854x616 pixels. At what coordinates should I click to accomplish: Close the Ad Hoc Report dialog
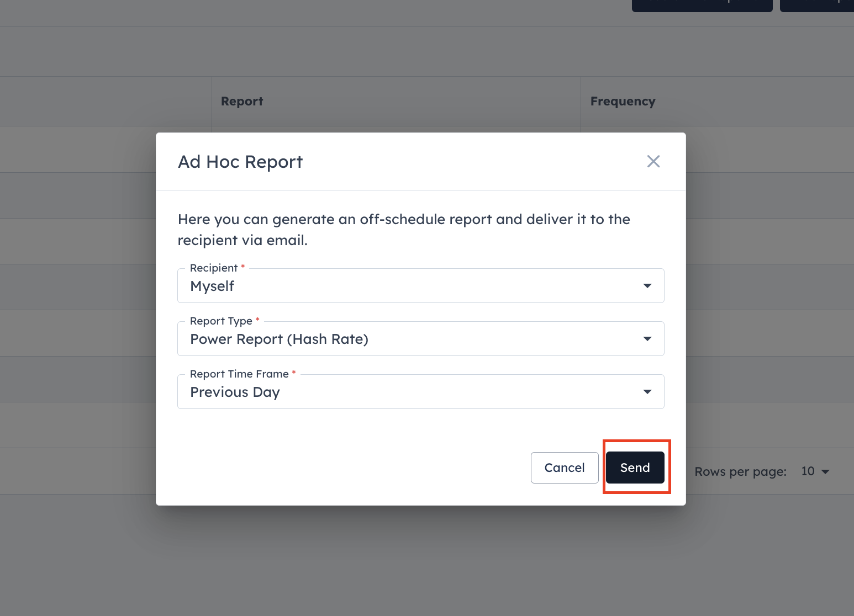[653, 161]
